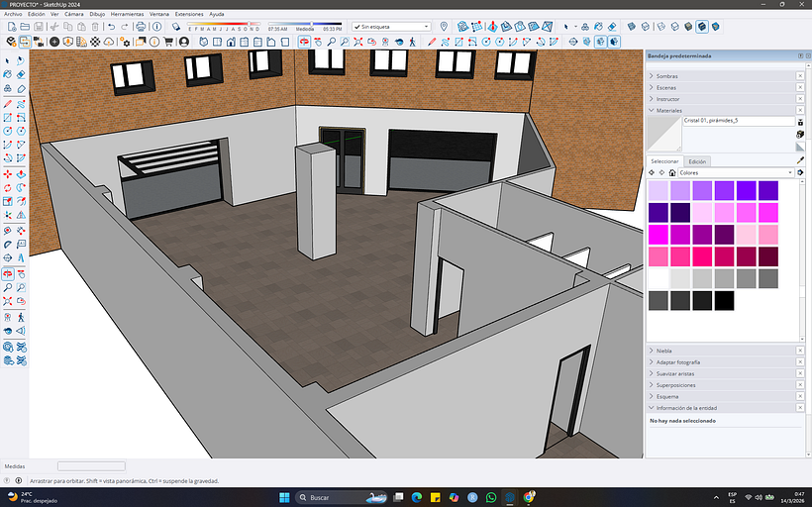Open the Archivo menu
Image resolution: width=812 pixels, height=507 pixels.
13,14
